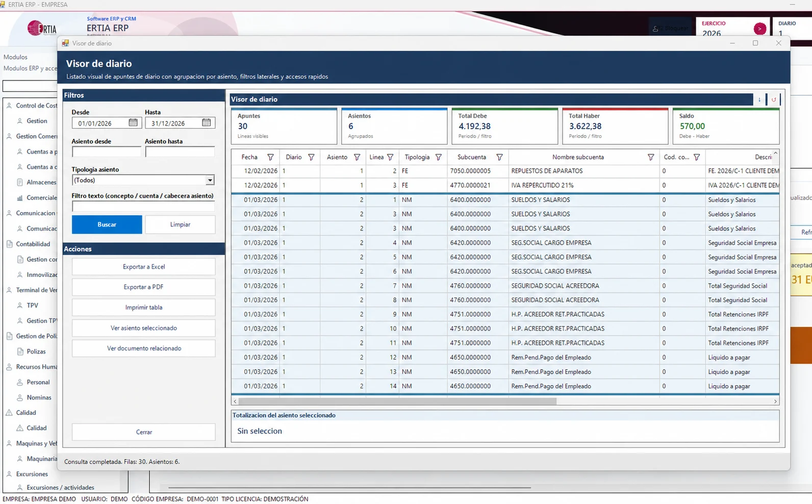Open the Asiento column filter
812x504 pixels.
pos(357,157)
